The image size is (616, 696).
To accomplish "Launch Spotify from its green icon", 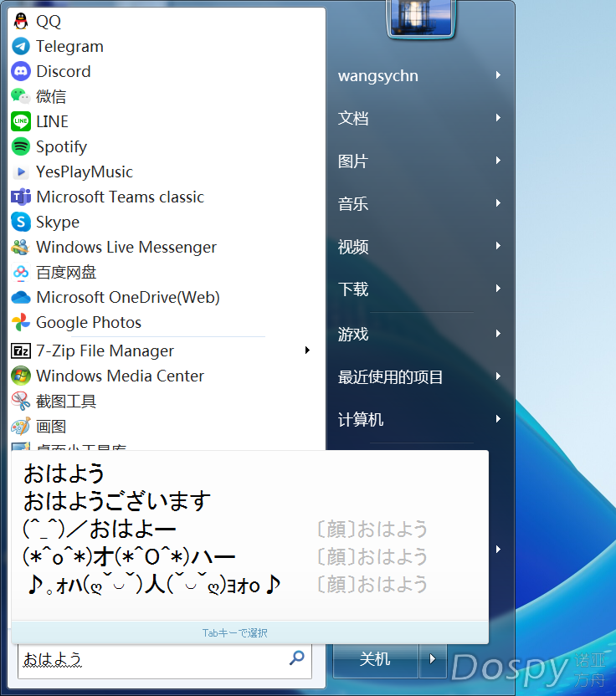I will coord(21,146).
